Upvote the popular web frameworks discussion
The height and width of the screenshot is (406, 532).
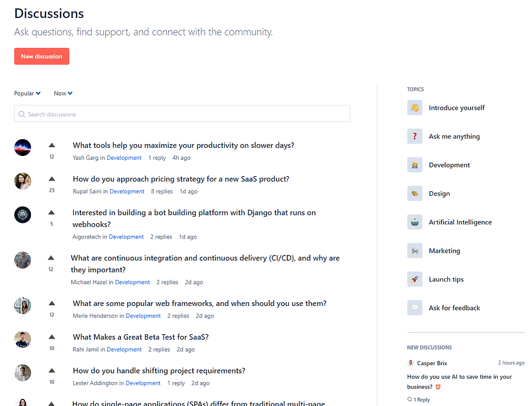point(52,303)
